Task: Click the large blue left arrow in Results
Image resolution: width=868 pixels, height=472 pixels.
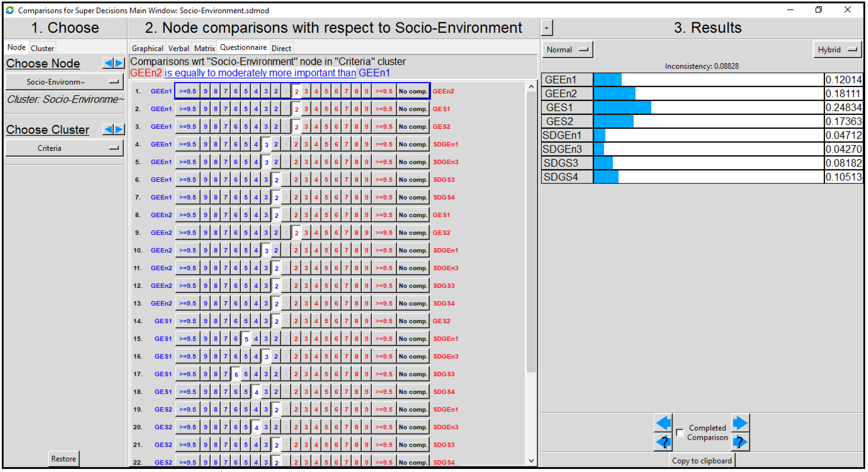Action: [x=663, y=423]
